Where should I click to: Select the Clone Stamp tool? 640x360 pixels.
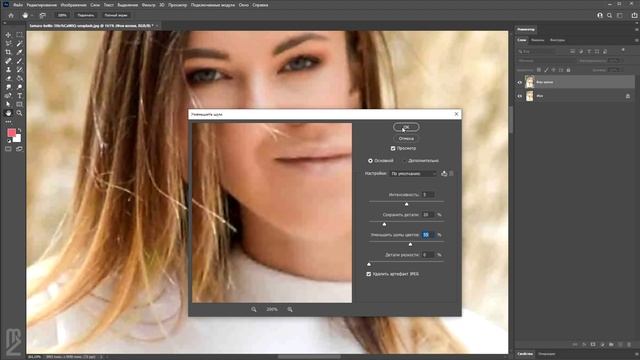coord(8,70)
